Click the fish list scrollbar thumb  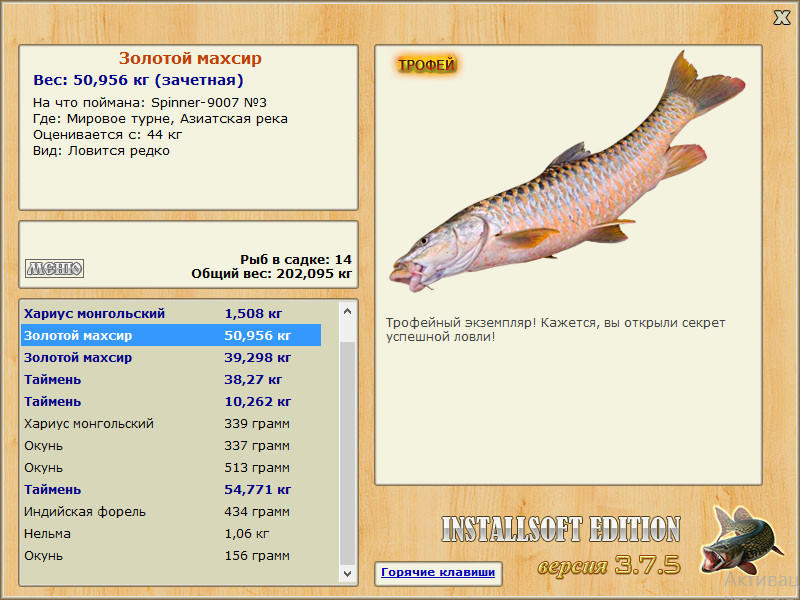pyautogui.click(x=347, y=454)
